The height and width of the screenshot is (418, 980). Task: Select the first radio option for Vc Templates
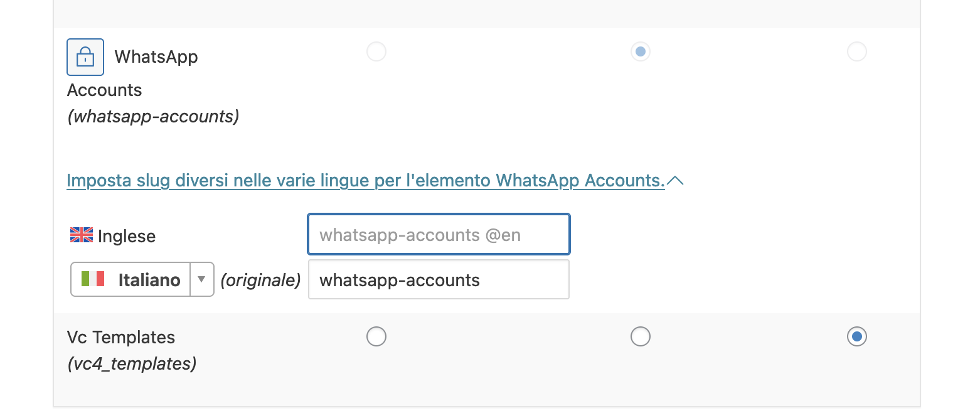coord(376,336)
